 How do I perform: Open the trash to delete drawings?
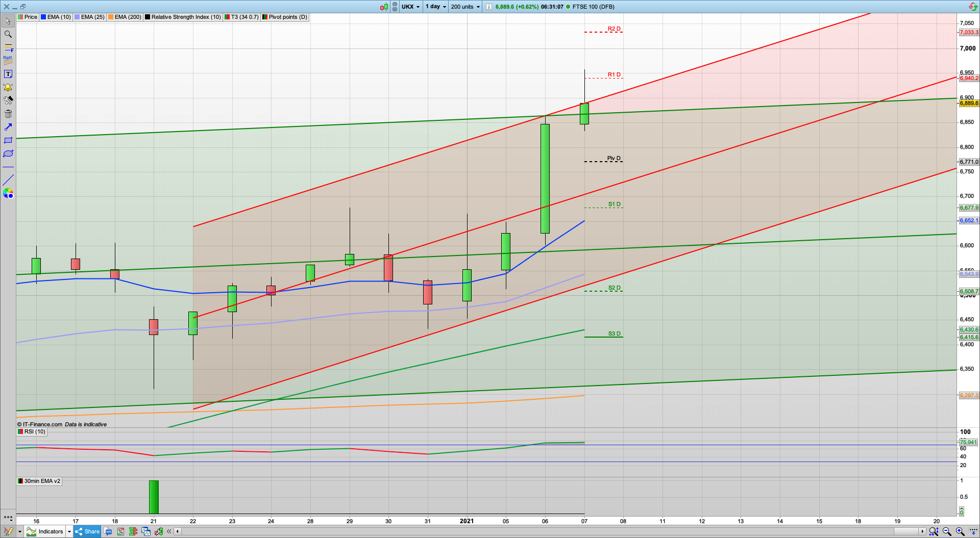(8, 114)
